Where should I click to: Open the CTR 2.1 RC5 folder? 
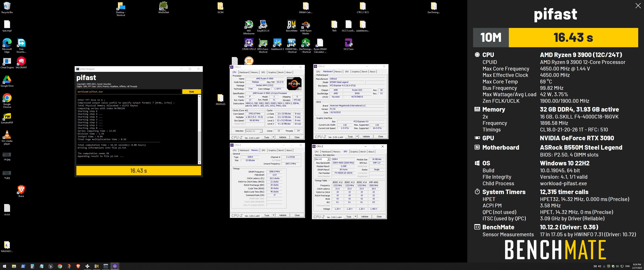click(x=362, y=7)
